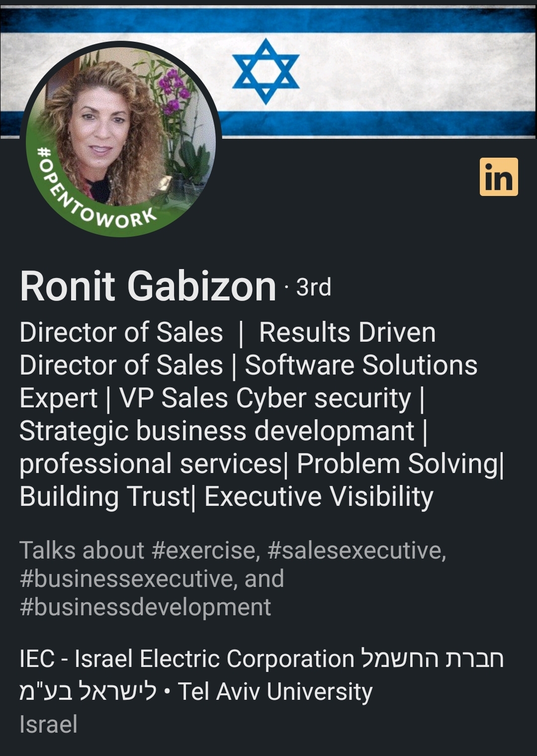Select the VP Sales Cyber security text
537x756 pixels.
pos(266,398)
